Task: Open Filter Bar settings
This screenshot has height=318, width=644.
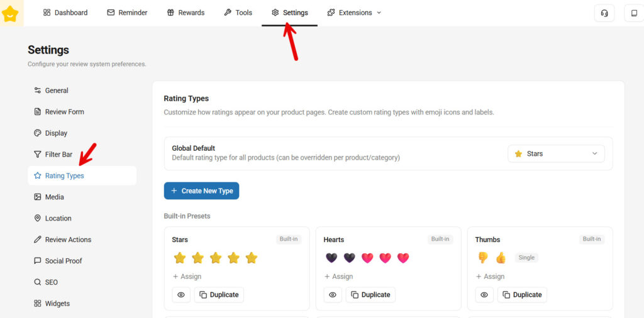Action: click(82, 155)
